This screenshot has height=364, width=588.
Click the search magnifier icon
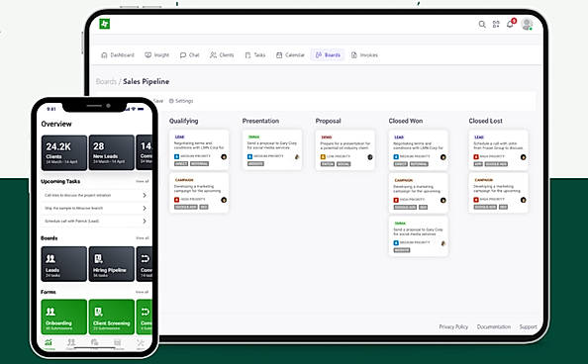coord(482,25)
